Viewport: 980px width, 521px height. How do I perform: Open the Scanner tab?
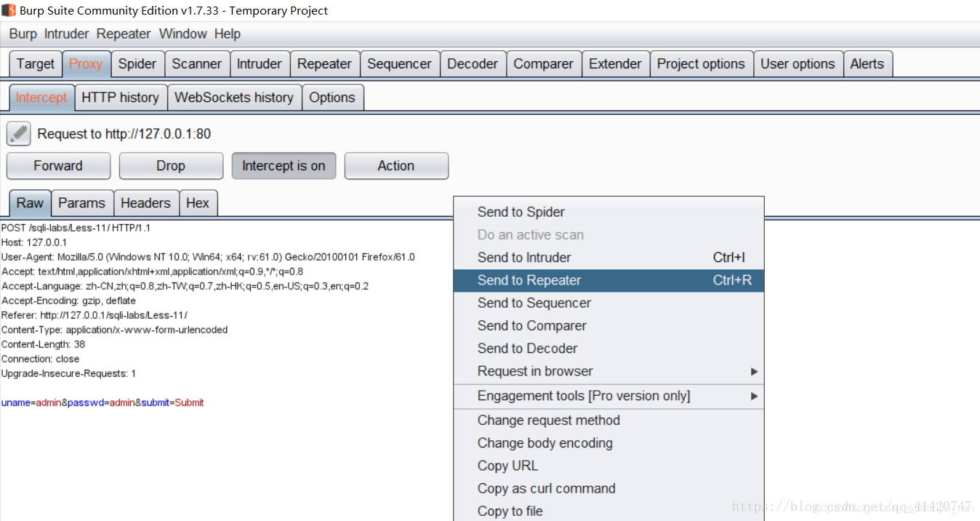tap(196, 64)
